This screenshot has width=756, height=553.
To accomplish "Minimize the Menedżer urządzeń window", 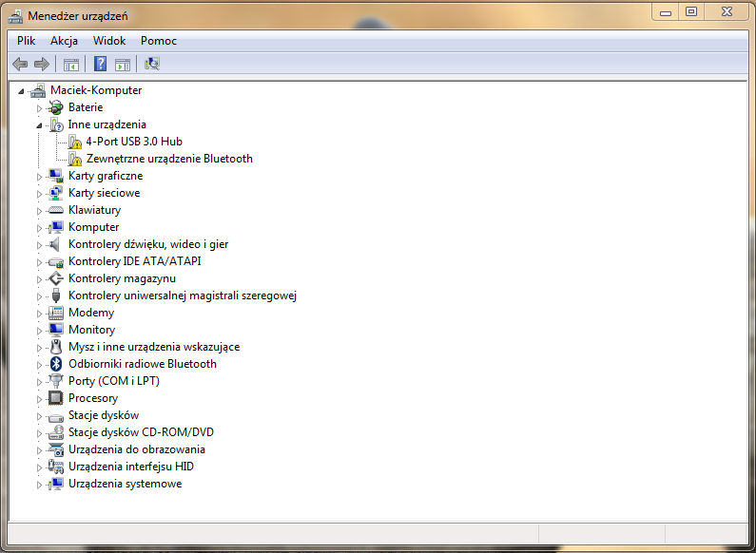I will point(666,12).
